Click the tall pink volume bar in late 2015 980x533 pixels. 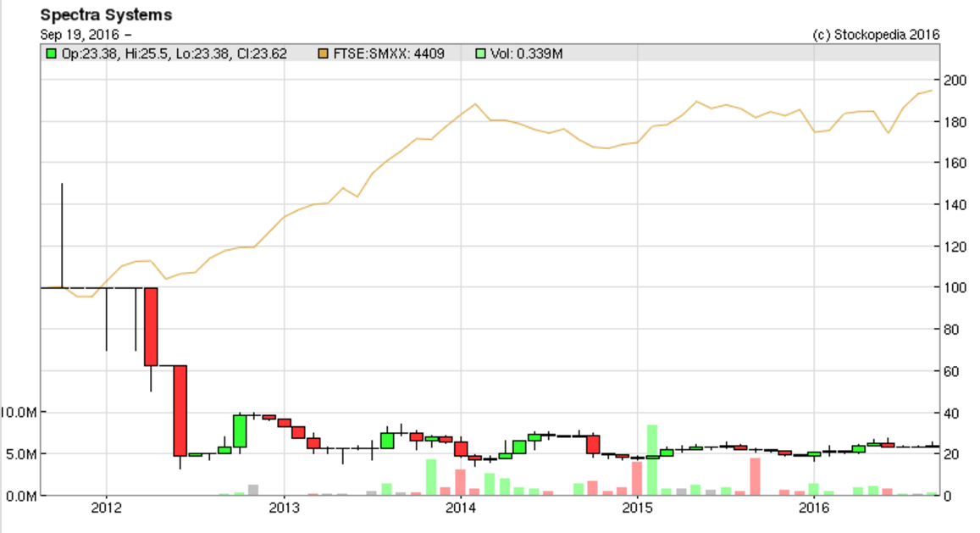click(755, 477)
